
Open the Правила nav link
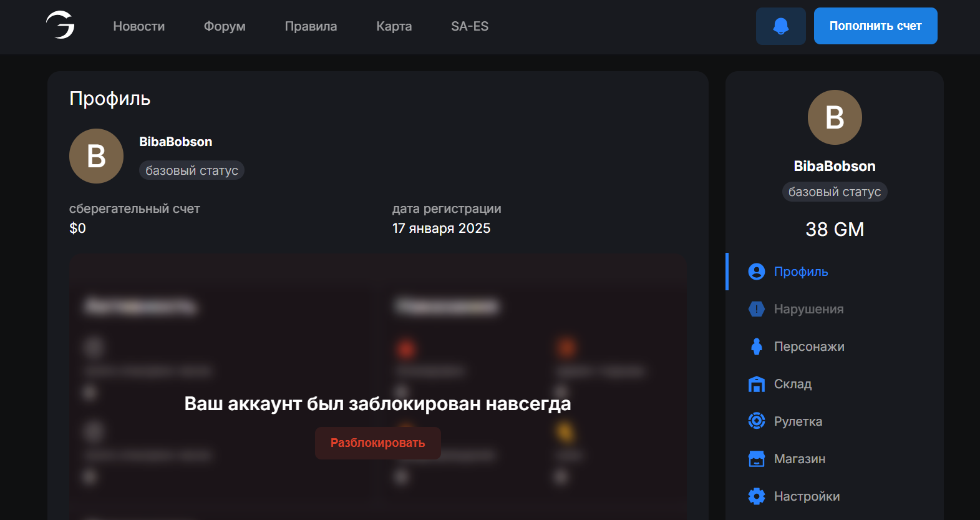pos(311,26)
